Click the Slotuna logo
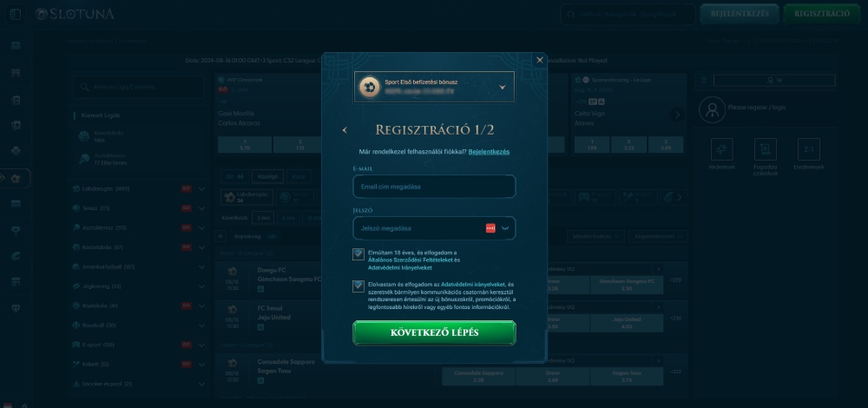This screenshot has height=408, width=868. 76,15
